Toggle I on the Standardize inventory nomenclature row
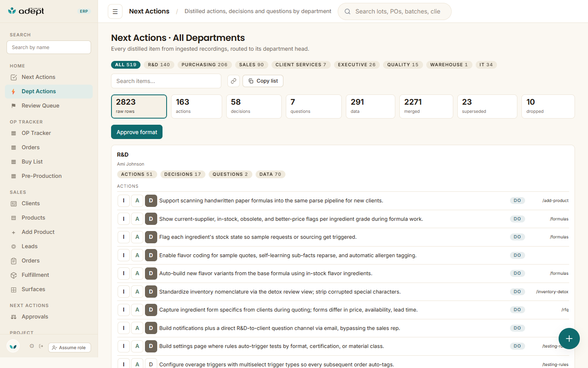 (x=124, y=292)
